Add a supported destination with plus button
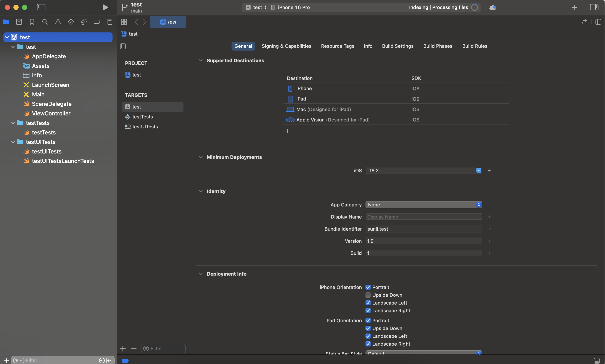The width and height of the screenshot is (605, 364). pos(287,131)
